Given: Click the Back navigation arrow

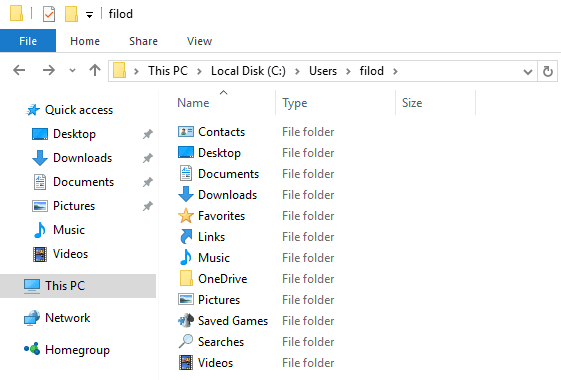Looking at the screenshot, I should (x=19, y=70).
